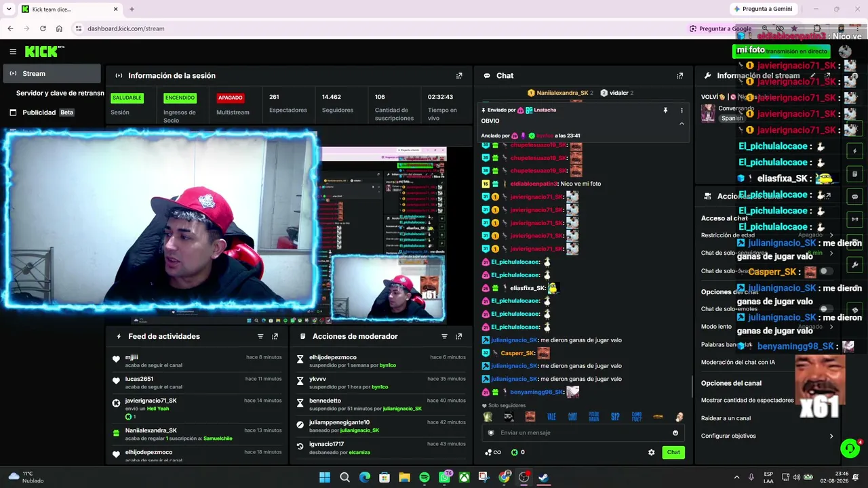Open the emoji picker in message box
The width and height of the screenshot is (868, 488).
675,432
